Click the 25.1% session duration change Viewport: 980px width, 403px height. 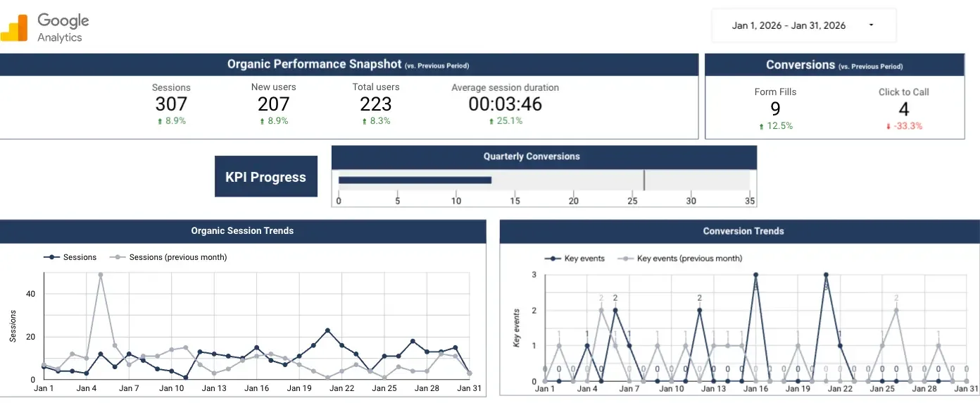505,121
